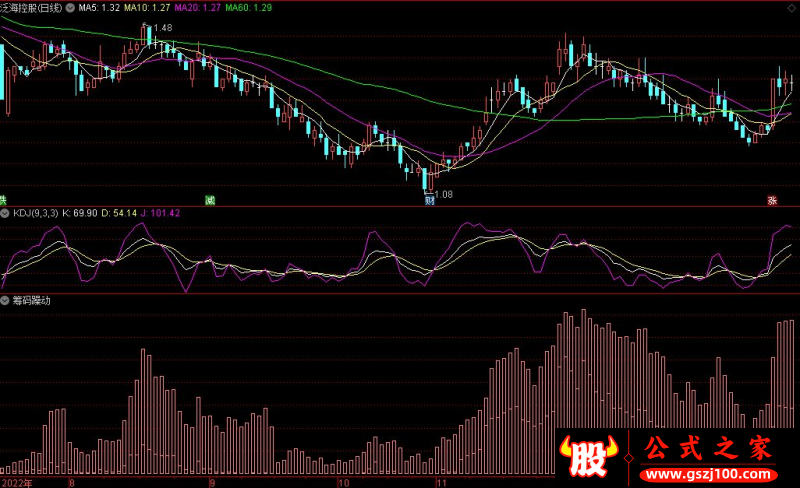Click month 11 on the time axis

pyautogui.click(x=441, y=481)
